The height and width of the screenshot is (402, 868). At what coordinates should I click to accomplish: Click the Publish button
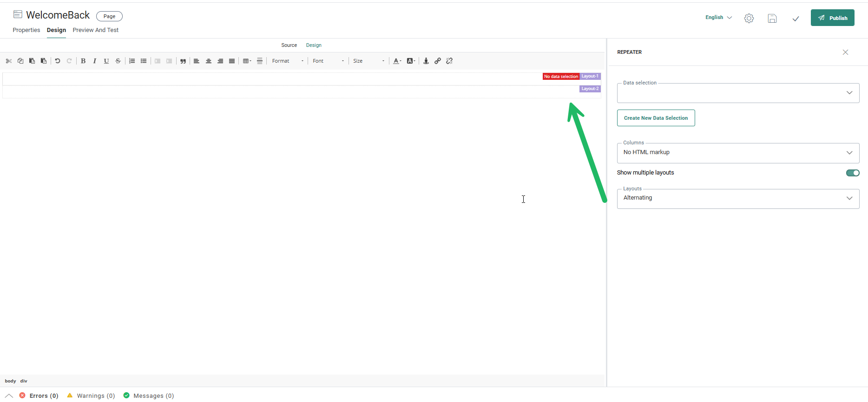click(x=832, y=18)
